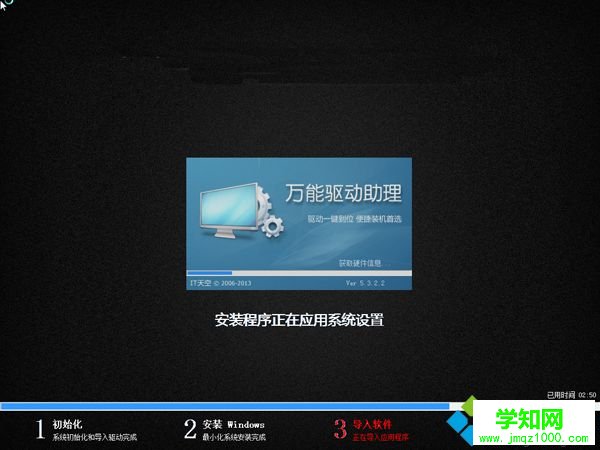Click the monitor with gears icon
Screen dimensions: 600x450
(x=242, y=210)
